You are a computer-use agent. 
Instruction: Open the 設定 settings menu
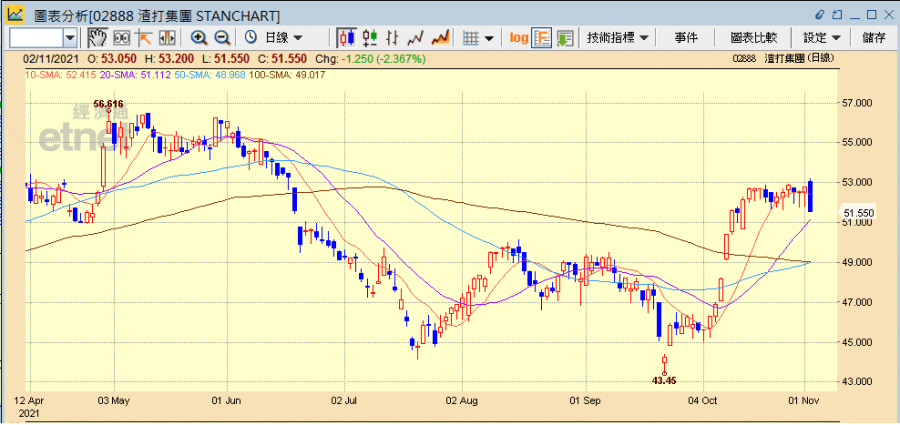pos(822,37)
